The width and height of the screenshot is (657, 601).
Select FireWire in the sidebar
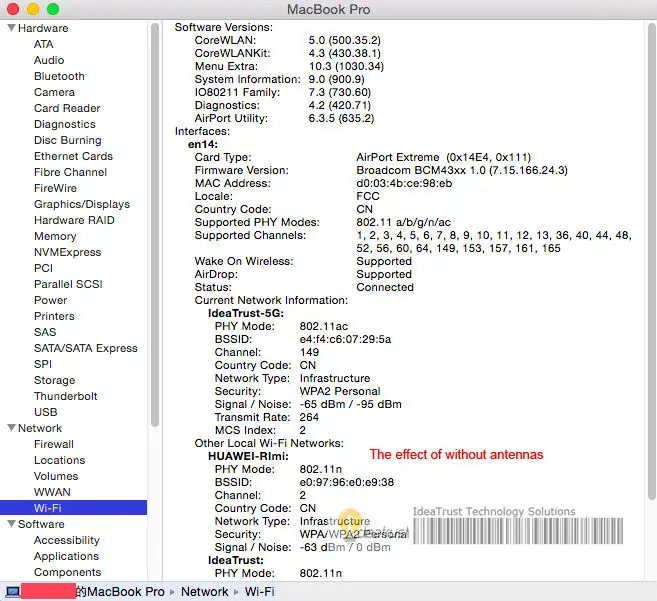point(55,188)
